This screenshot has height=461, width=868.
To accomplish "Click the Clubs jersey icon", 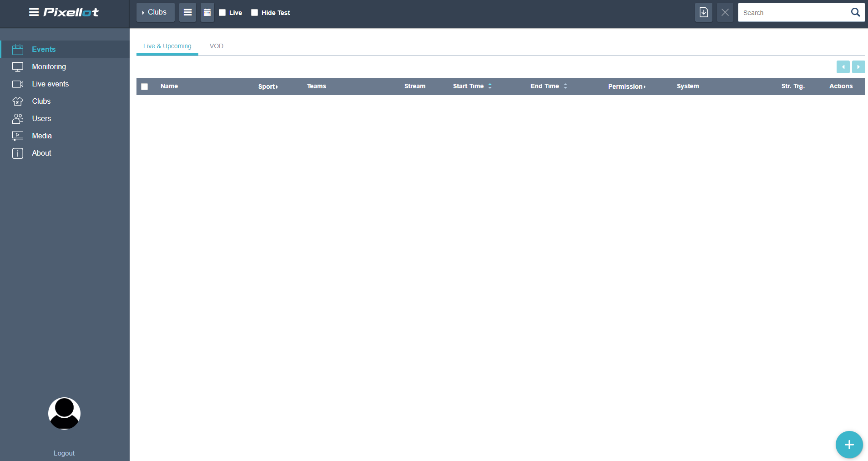I will coord(18,101).
